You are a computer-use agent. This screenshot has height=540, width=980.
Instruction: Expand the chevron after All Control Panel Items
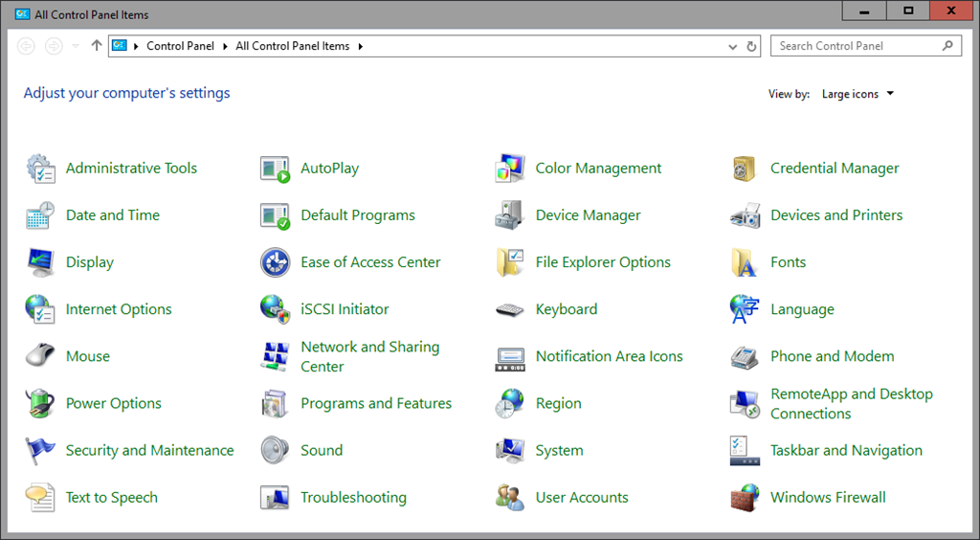coord(360,46)
